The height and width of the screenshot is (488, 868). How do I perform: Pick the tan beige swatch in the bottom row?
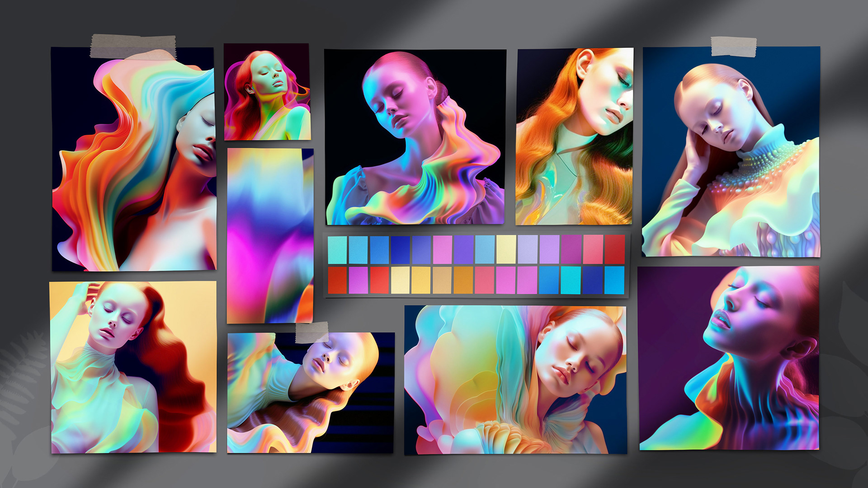coord(442,280)
